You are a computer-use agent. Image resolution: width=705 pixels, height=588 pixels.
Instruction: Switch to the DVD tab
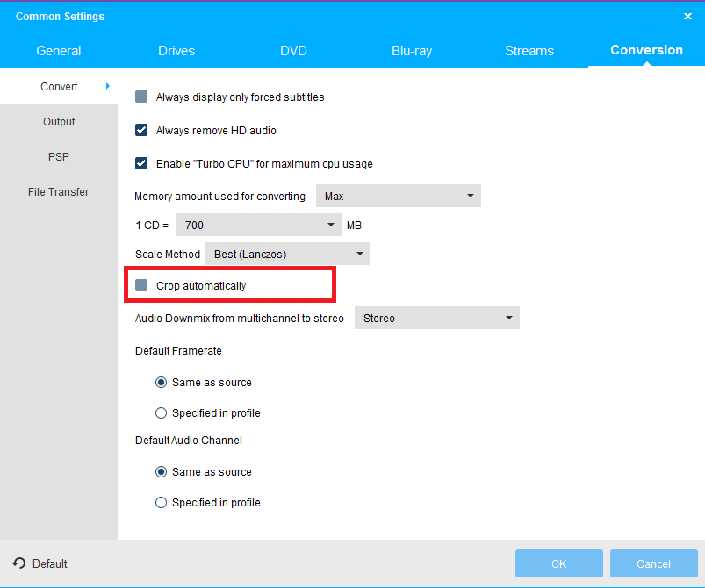[293, 51]
